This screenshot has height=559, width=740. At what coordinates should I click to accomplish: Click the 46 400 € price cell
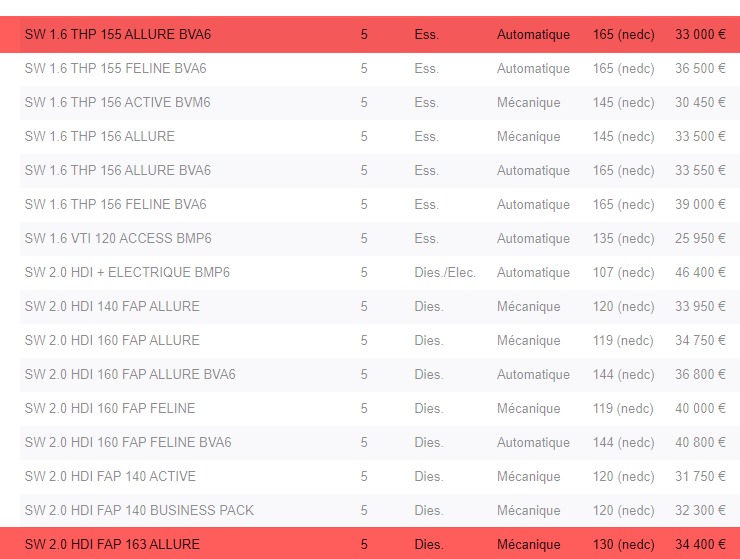(700, 273)
